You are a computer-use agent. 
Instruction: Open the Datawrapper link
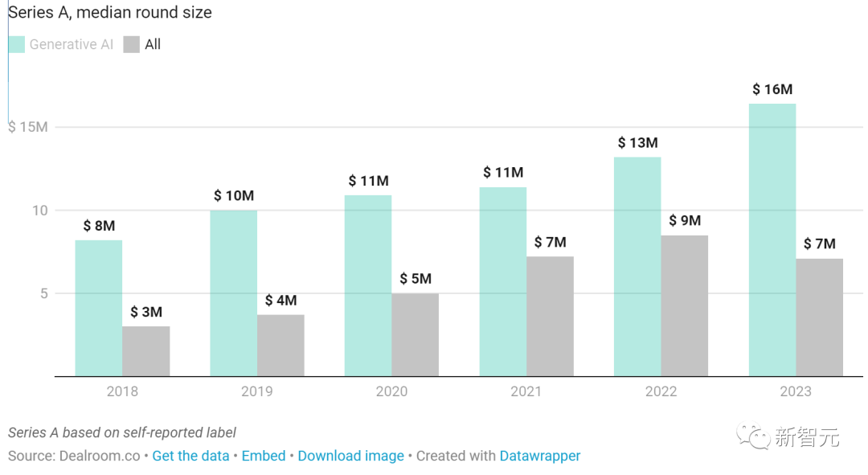point(540,456)
